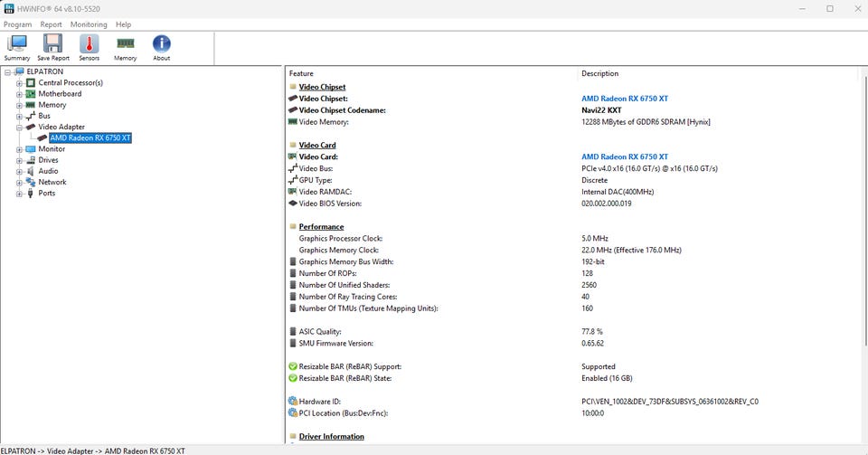Expand the Central Processor(s) node
The image size is (868, 455).
pos(19,83)
